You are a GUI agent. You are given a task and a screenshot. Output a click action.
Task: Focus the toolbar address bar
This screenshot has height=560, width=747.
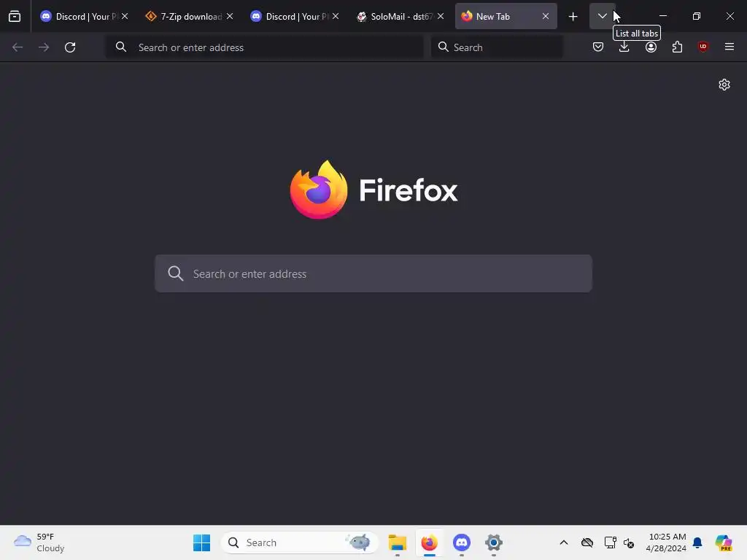[x=264, y=47]
